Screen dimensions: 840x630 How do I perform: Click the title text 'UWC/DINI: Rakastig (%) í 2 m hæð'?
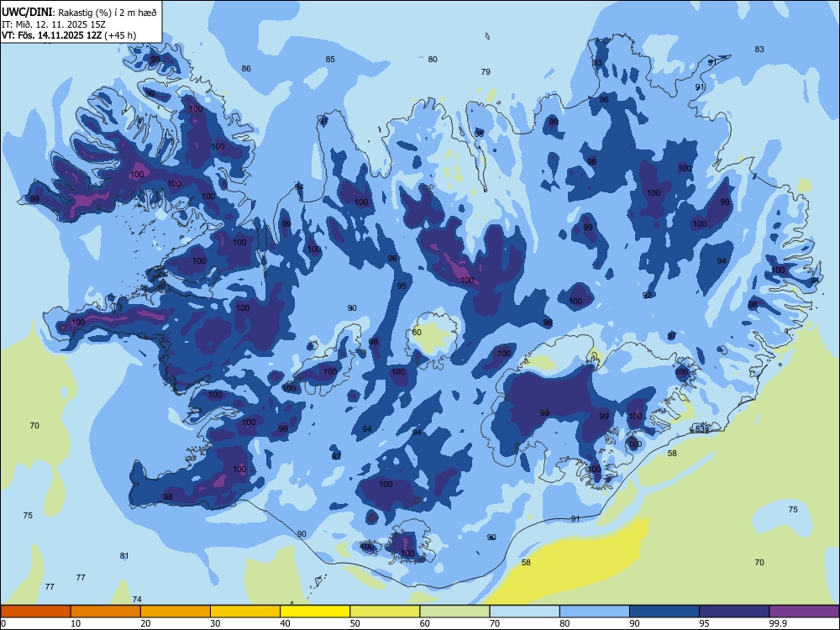click(79, 13)
